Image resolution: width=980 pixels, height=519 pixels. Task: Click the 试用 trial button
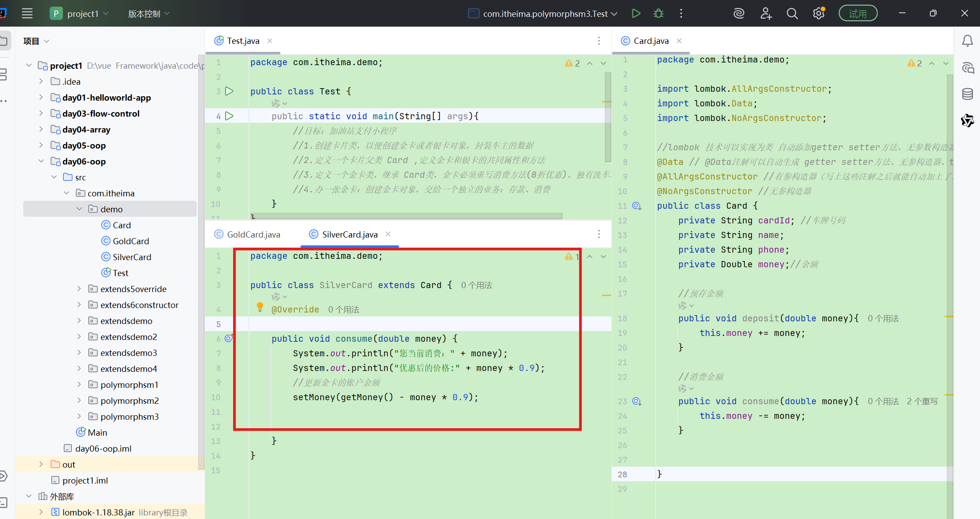858,13
